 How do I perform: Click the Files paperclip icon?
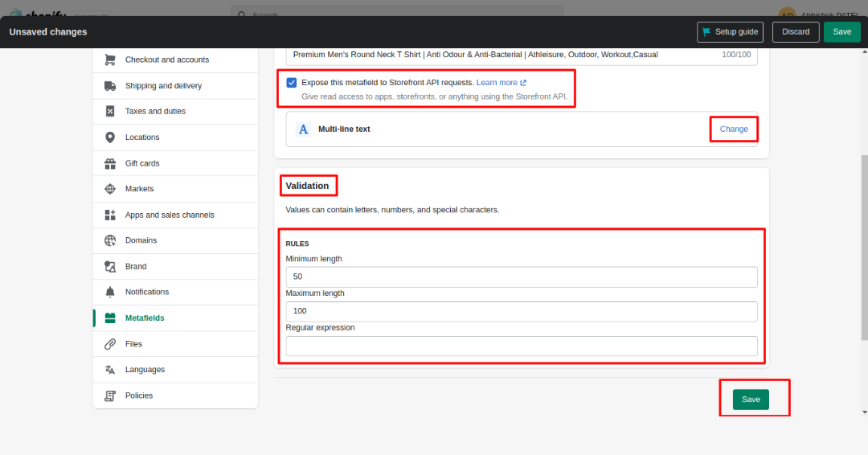110,344
